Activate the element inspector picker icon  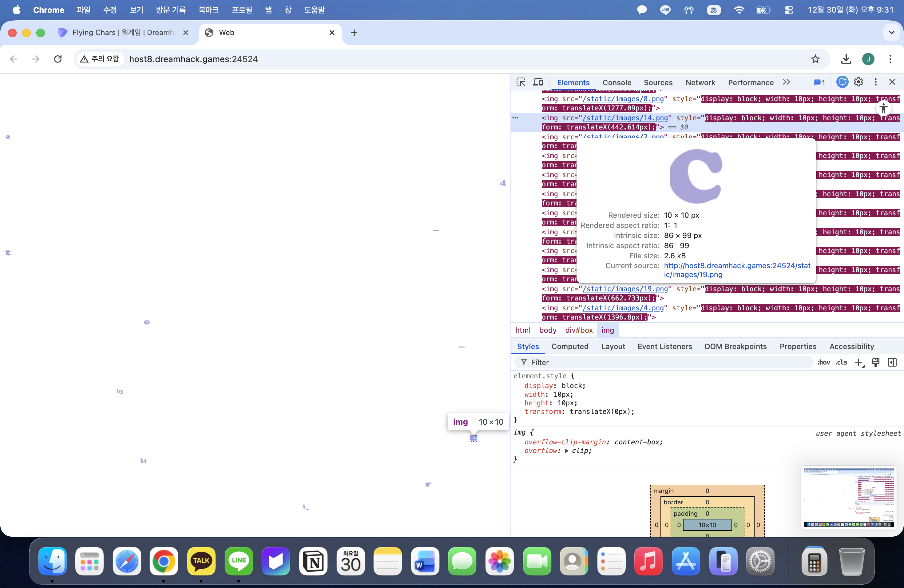[x=521, y=82]
